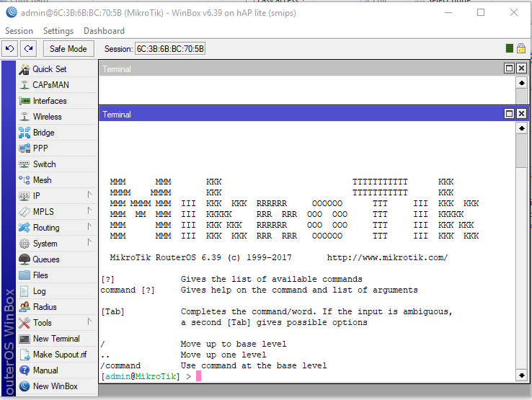Close the active blue Terminal window
532x400 pixels.
click(521, 114)
